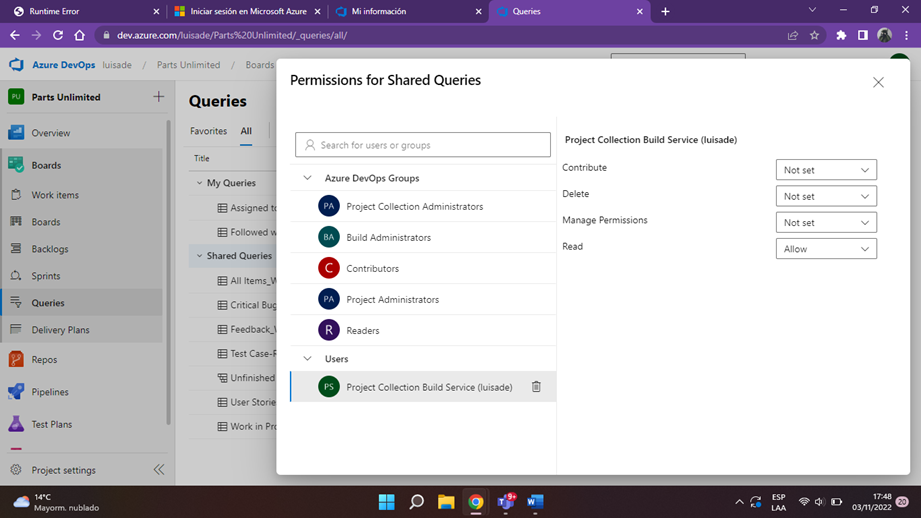Collapse Shared Queries folder
The width and height of the screenshot is (921, 518).
[199, 255]
